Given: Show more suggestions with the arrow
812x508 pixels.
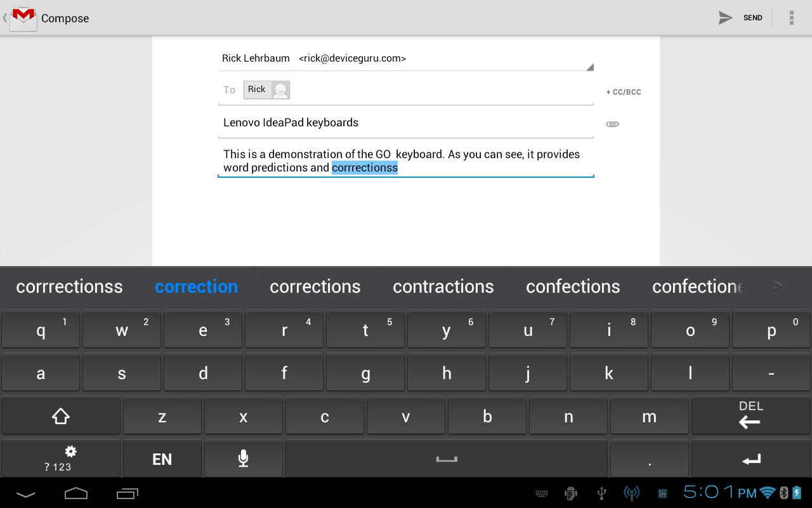Looking at the screenshot, I should pos(778,286).
